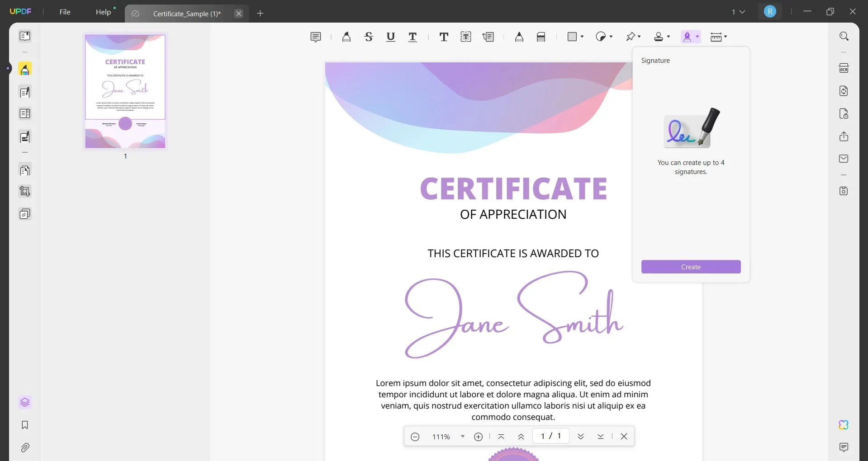Open the window count dropdown showing 1
The width and height of the screenshot is (868, 461).
pos(738,12)
